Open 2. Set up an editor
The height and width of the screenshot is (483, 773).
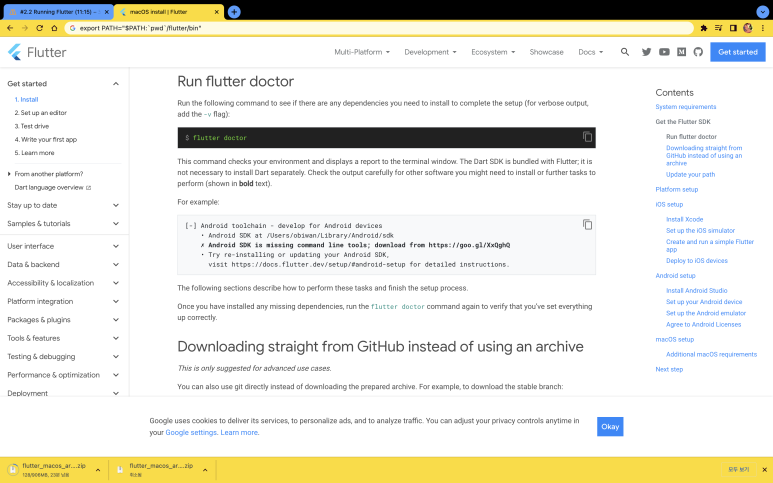click(40, 112)
